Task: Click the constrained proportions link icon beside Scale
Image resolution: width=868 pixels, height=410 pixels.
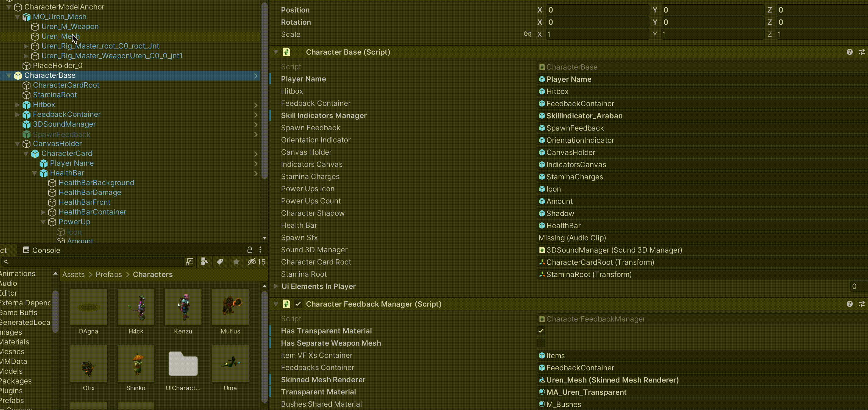Action: [x=528, y=34]
